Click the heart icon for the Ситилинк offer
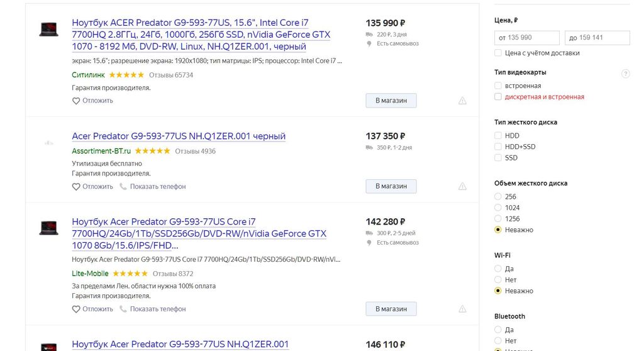Viewport: 644px width, 351px height. [76, 101]
